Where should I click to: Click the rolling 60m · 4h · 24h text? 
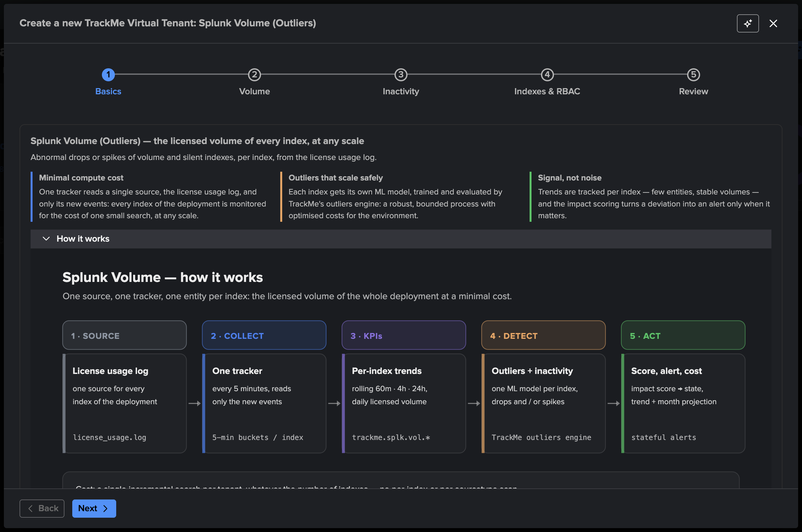(x=390, y=389)
